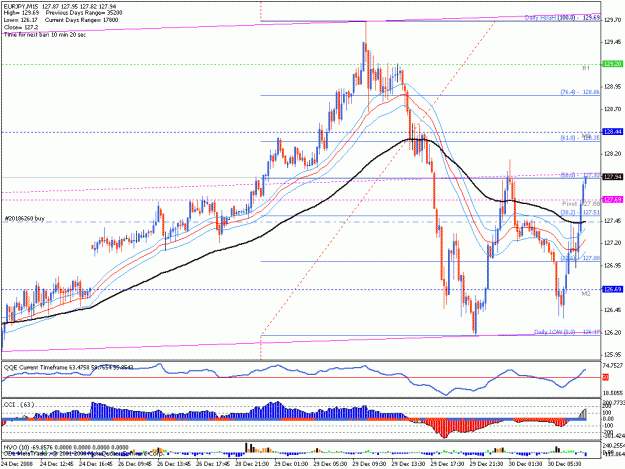Click the '24 Dec 12:45' time axis label
The image size is (625, 469).
(57, 464)
